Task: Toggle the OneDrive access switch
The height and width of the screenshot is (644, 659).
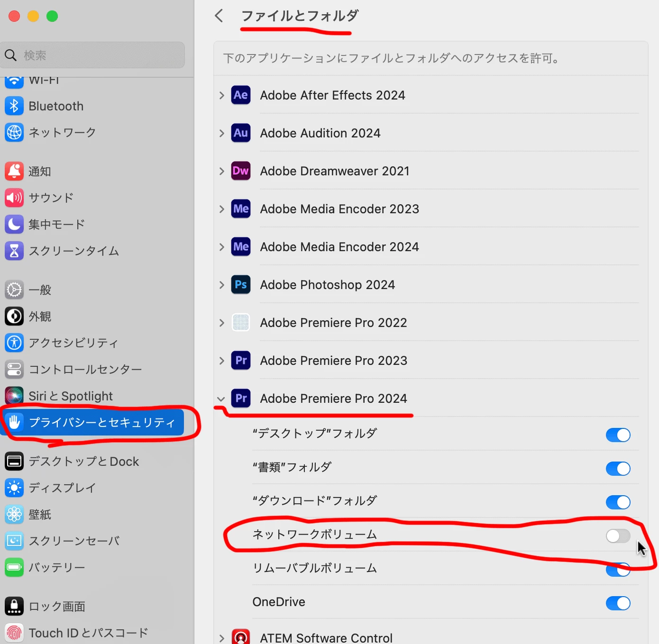Action: [618, 603]
